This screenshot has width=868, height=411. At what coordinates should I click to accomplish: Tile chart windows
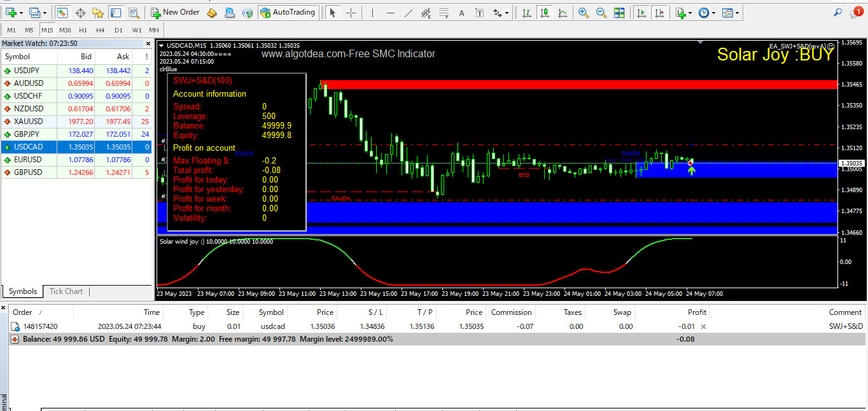(x=619, y=12)
